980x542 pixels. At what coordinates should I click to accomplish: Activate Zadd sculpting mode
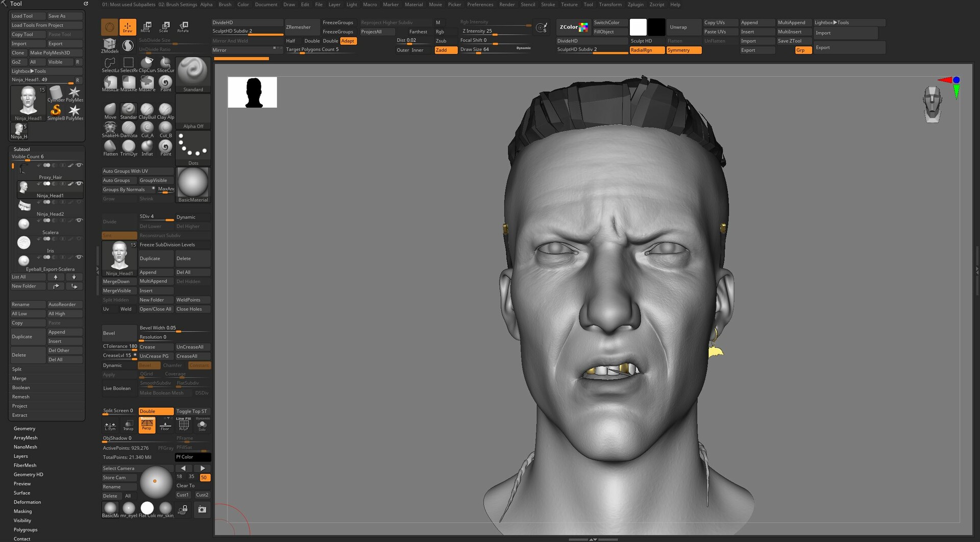click(x=445, y=50)
